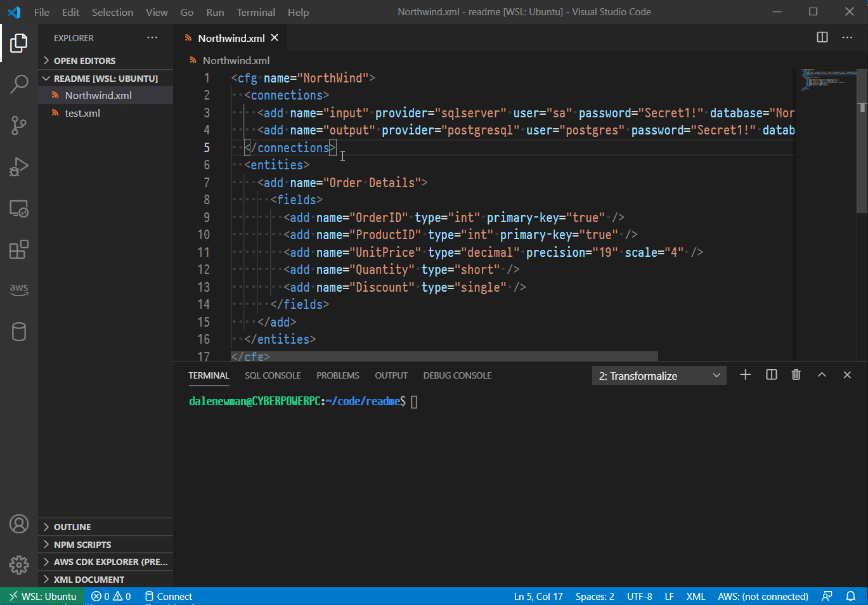Expand the XML Document section
The image size is (868, 605).
(x=105, y=580)
